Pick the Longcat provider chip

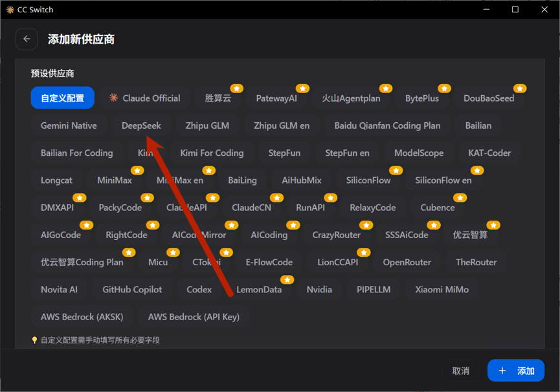(56, 180)
